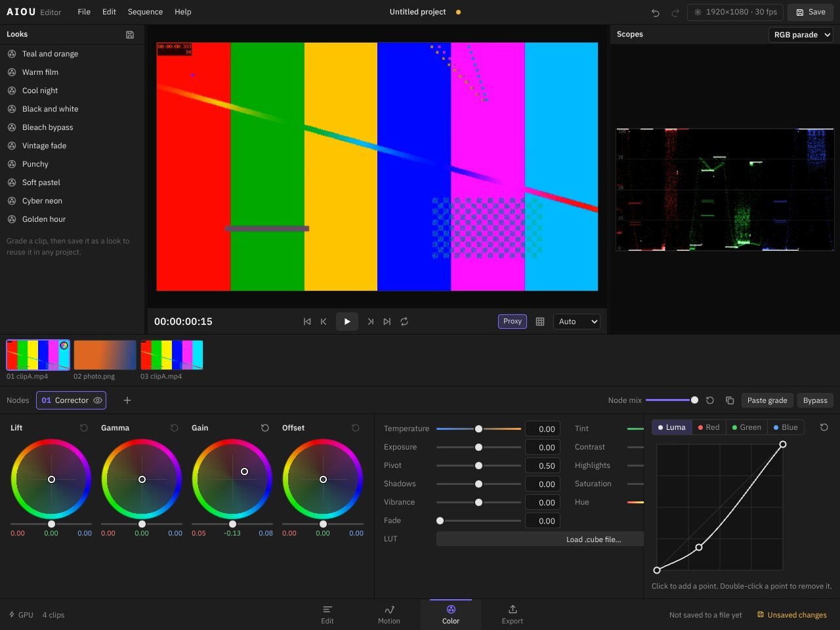Click the Fade slider handle

[x=440, y=520]
